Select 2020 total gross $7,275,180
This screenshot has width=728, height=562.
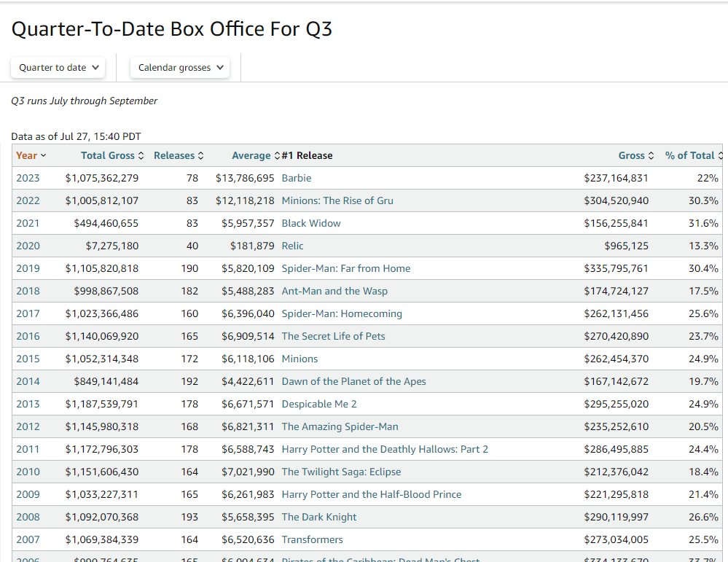click(112, 246)
